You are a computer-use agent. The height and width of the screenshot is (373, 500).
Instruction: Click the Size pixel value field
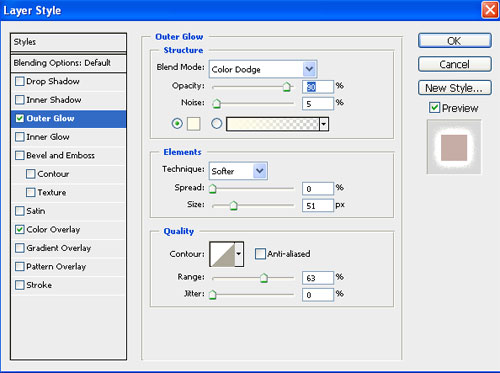pos(318,206)
